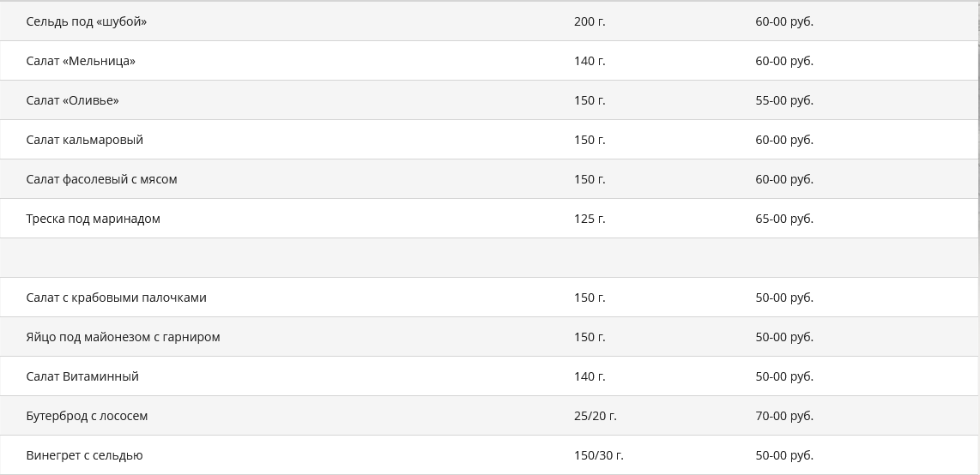Click the 25/20 г. weight cell
980x475 pixels.
tap(595, 416)
